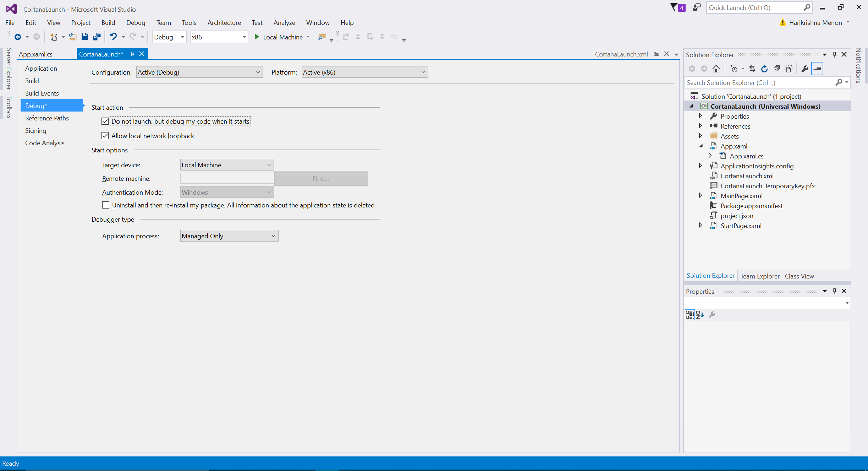
Task: Switch to Team Explorer tab
Action: (760, 276)
